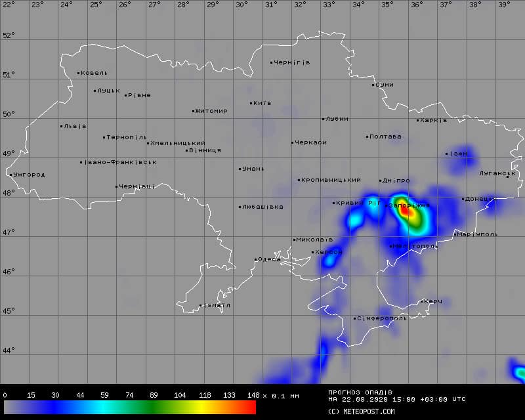This screenshot has height=420, width=525.
Task: Select the Луганськ city marker
Action: 507,176
